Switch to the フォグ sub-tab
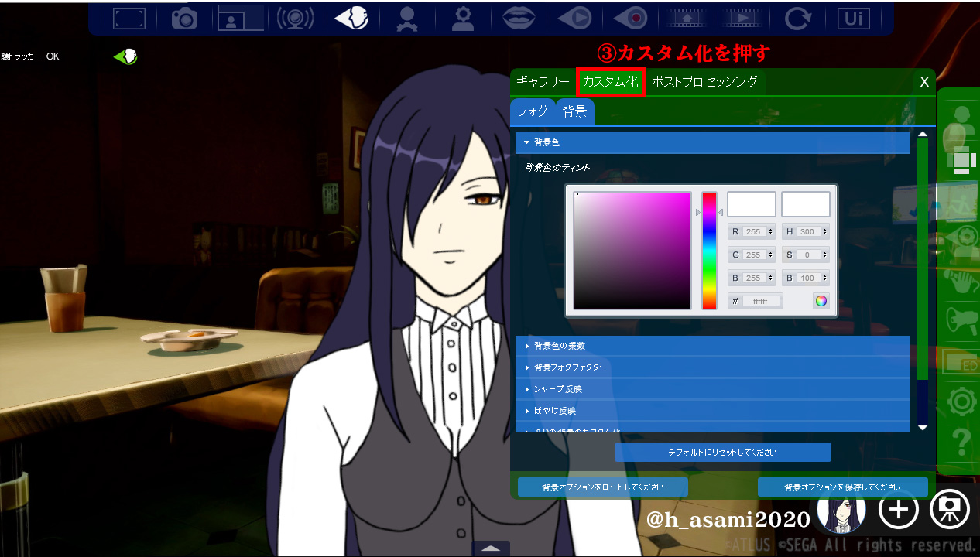Viewport: 980px width, 557px height. point(533,111)
